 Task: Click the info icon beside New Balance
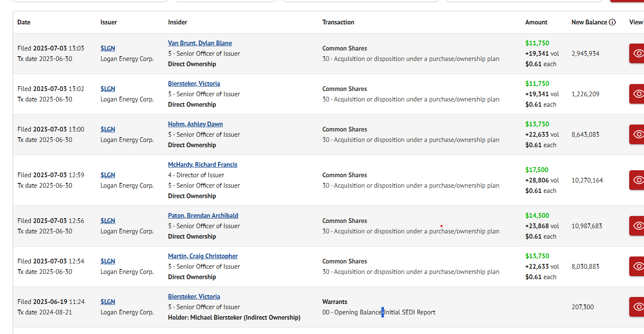pos(612,22)
